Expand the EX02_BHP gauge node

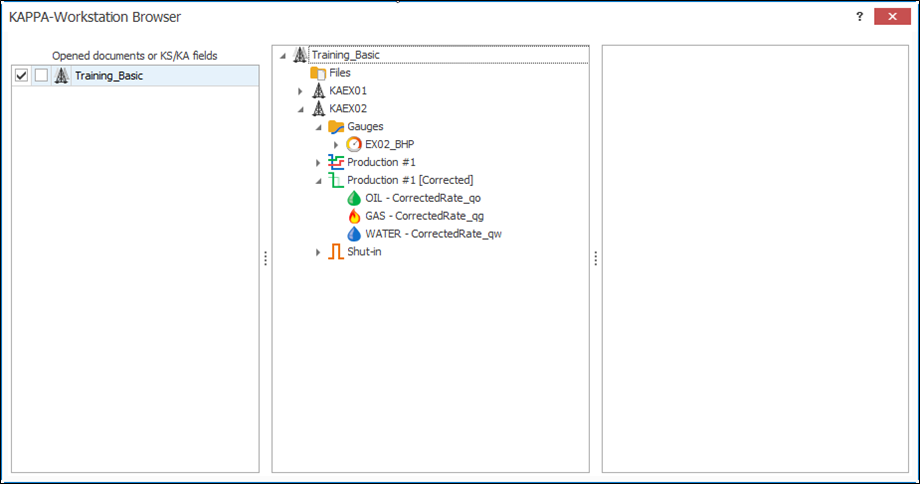pyautogui.click(x=336, y=145)
